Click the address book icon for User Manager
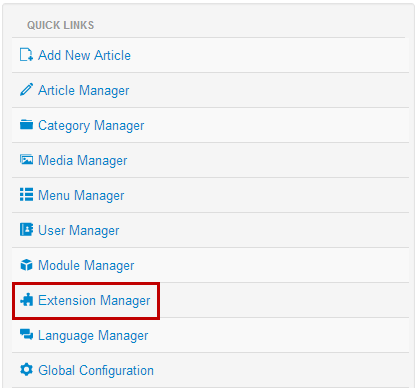 coord(26,230)
